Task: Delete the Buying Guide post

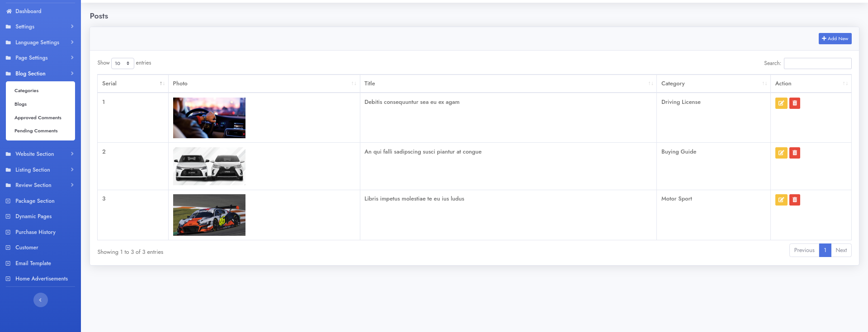Action: point(794,153)
